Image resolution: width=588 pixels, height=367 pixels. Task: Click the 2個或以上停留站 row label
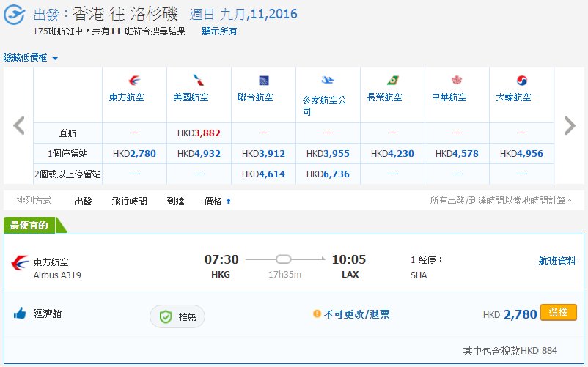pyautogui.click(x=67, y=174)
